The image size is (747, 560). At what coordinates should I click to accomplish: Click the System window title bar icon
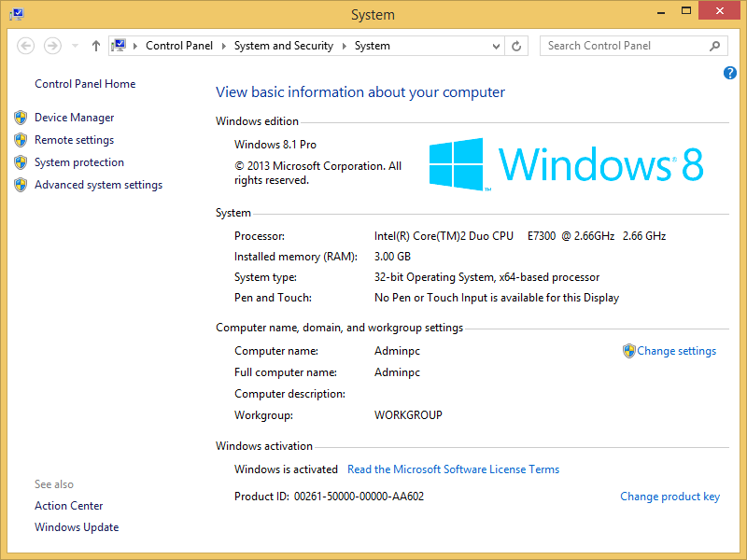[17, 14]
